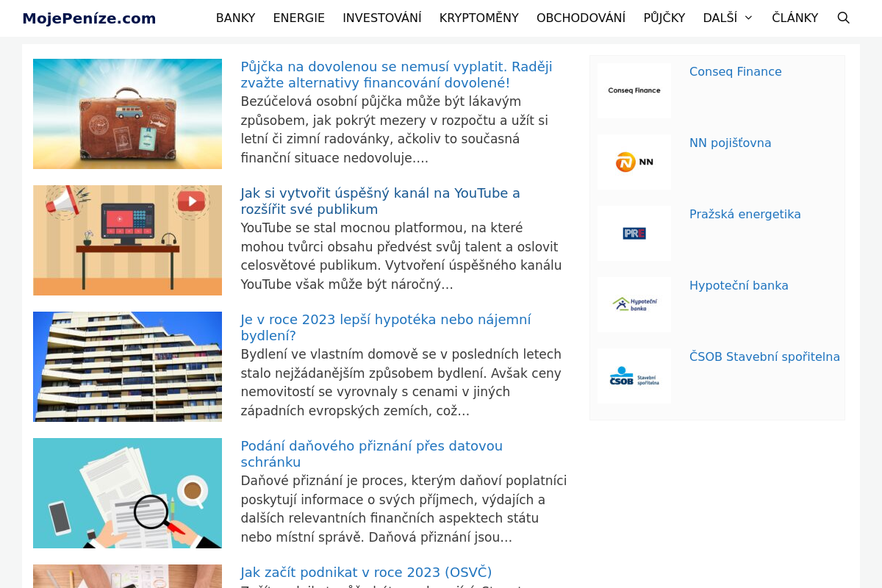The height and width of the screenshot is (588, 882).
Task: Go to INVESTOVÁNÍ section
Action: pos(382,18)
